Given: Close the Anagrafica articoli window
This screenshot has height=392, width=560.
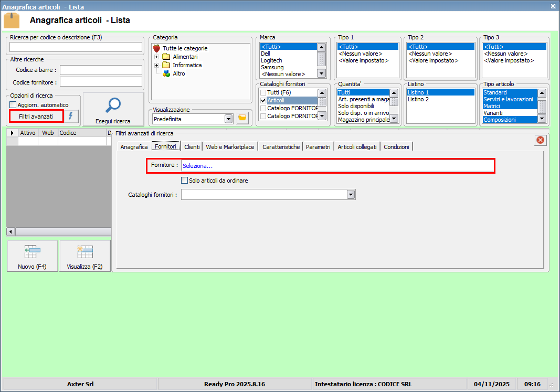Looking at the screenshot, I should point(553,6).
